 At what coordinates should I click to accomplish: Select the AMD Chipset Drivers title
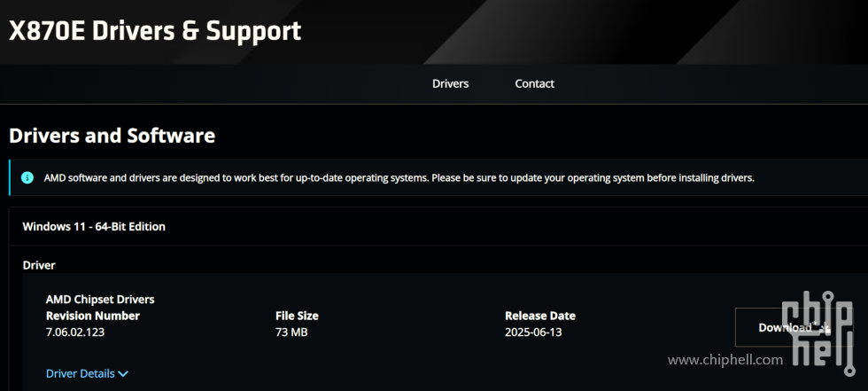coord(100,299)
